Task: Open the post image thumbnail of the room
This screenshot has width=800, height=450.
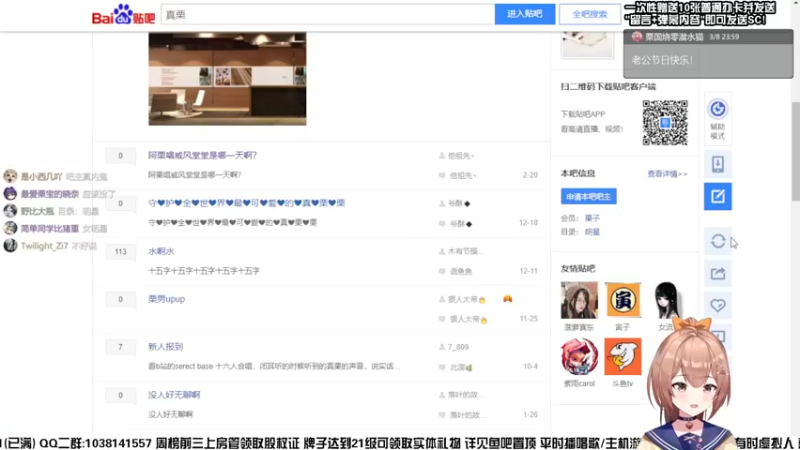Action: pyautogui.click(x=228, y=79)
